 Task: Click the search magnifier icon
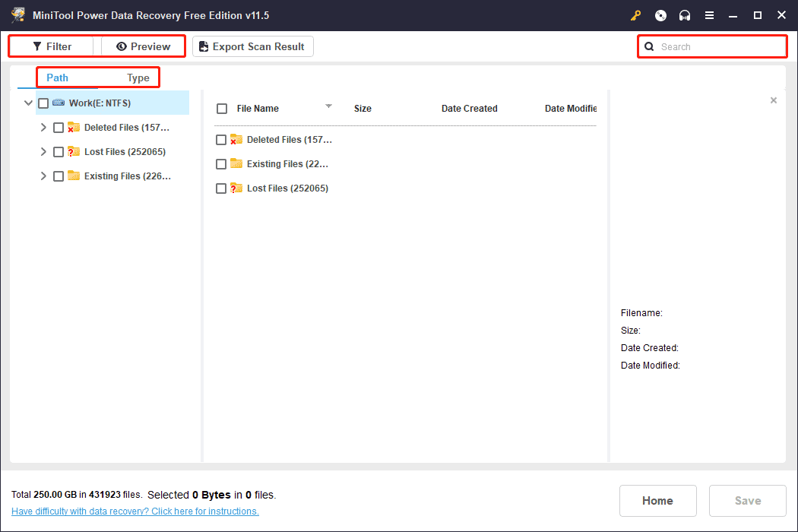(649, 47)
